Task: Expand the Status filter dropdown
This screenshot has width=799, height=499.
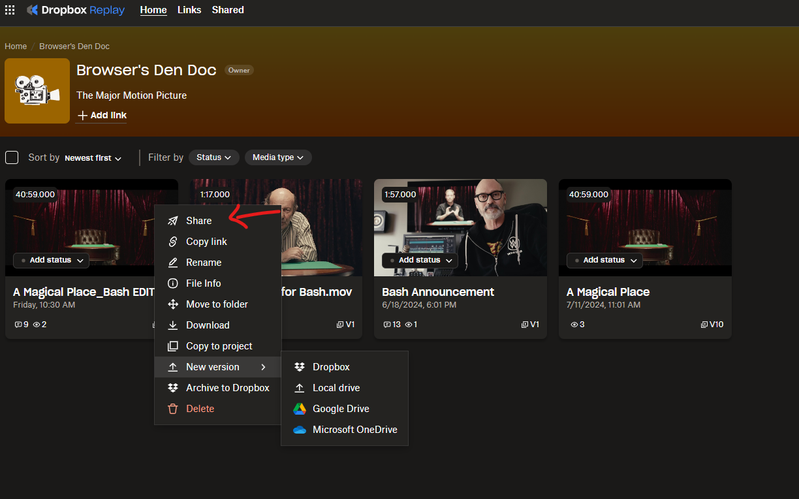Action: click(214, 158)
